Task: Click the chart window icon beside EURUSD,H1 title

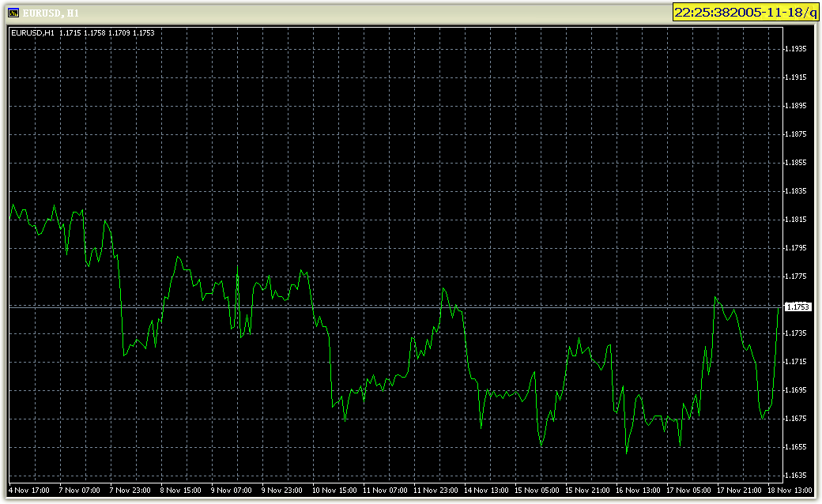Action: pos(13,13)
